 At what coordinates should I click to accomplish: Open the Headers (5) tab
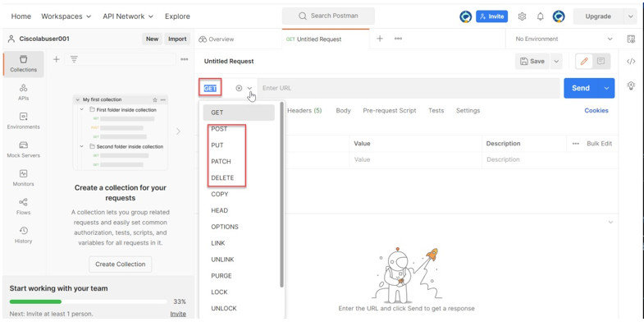click(x=304, y=110)
